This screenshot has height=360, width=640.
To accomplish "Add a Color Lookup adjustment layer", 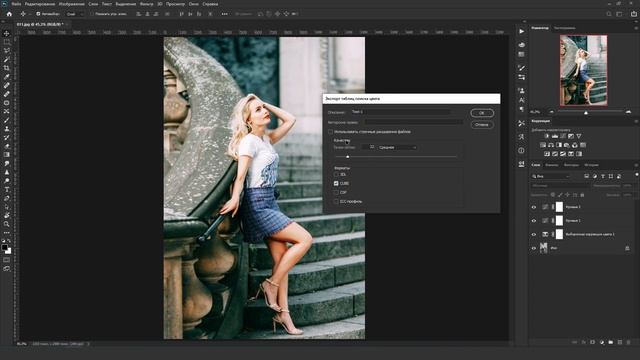I will coord(583,145).
